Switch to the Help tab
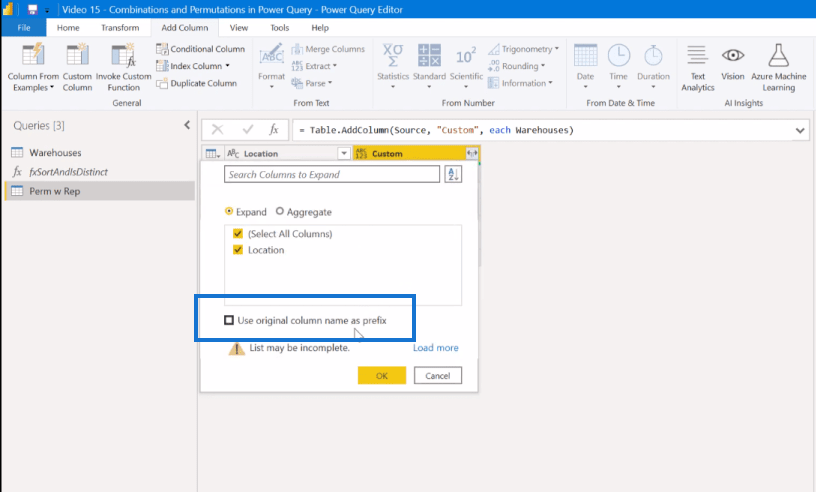Viewport: 816px width, 492px height. click(320, 28)
